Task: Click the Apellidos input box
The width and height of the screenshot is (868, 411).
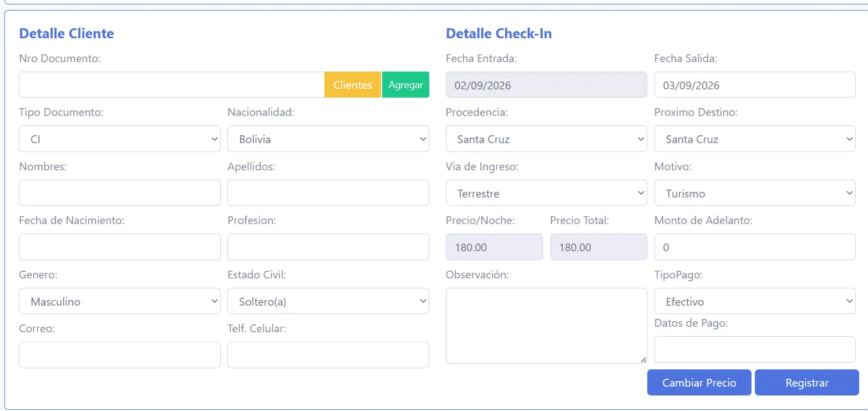Action: (328, 193)
